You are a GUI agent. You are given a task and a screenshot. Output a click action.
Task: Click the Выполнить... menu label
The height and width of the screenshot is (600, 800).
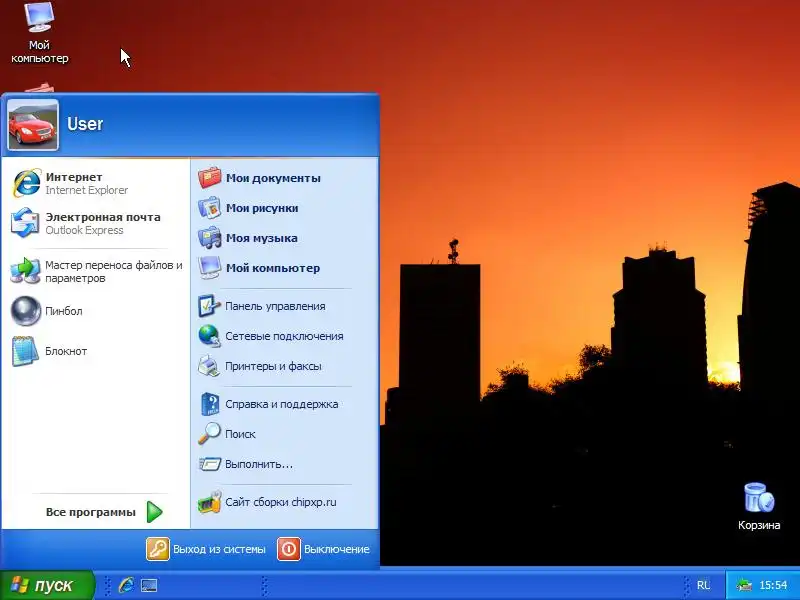[259, 464]
